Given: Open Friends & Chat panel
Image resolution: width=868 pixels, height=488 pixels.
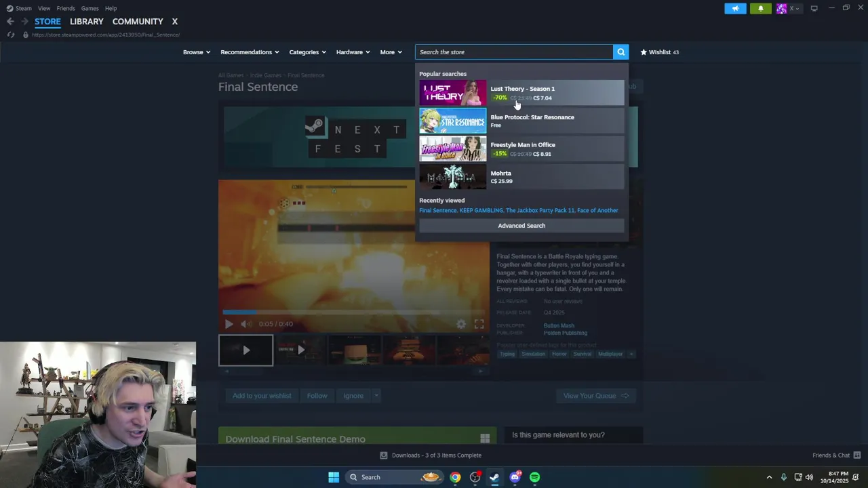Looking at the screenshot, I should point(836,455).
